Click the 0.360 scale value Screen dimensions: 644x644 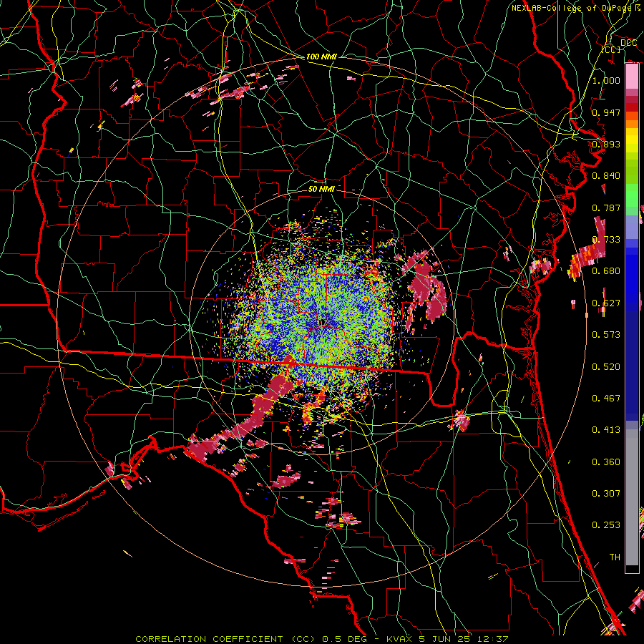click(x=606, y=462)
